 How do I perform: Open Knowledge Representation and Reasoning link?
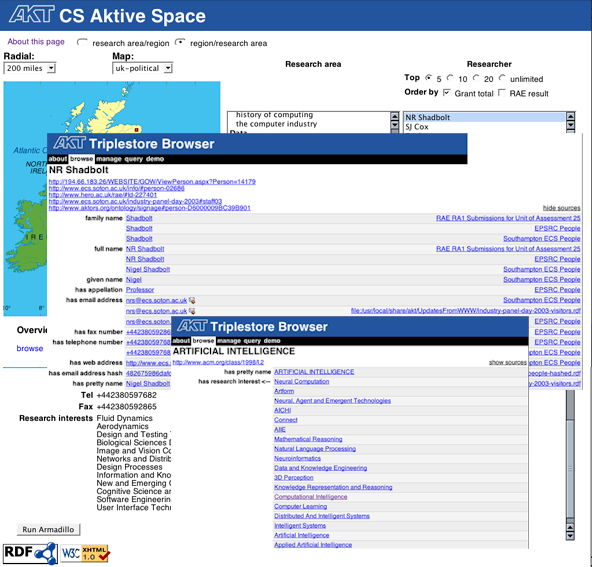[x=333, y=487]
